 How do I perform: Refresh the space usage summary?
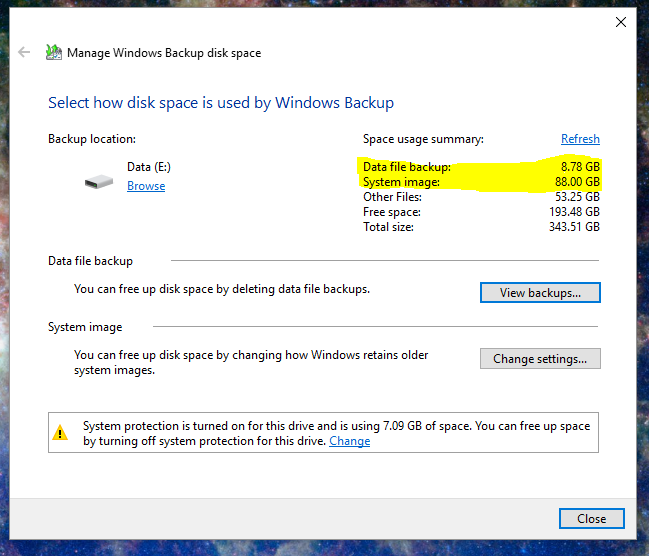pyautogui.click(x=580, y=139)
